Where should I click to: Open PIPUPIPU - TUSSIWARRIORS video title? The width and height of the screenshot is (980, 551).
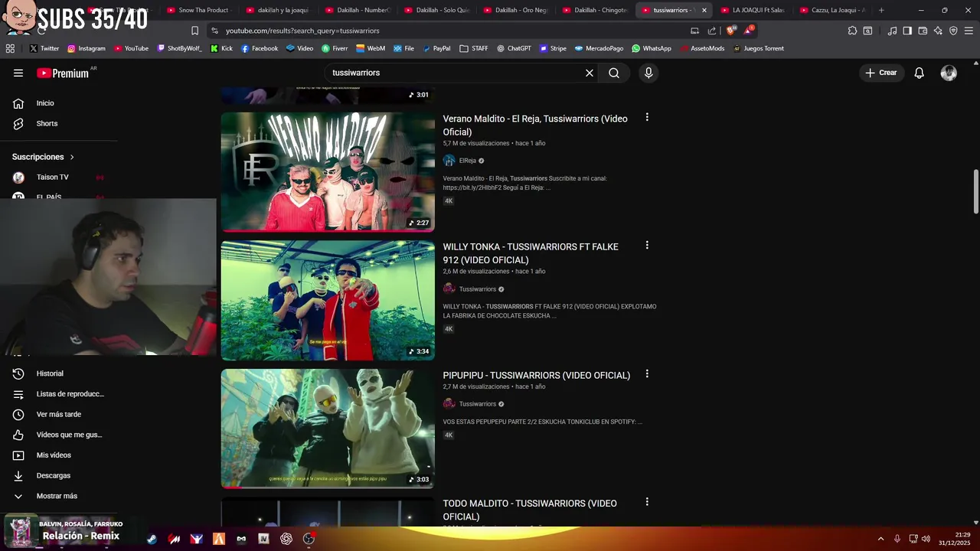pos(537,375)
